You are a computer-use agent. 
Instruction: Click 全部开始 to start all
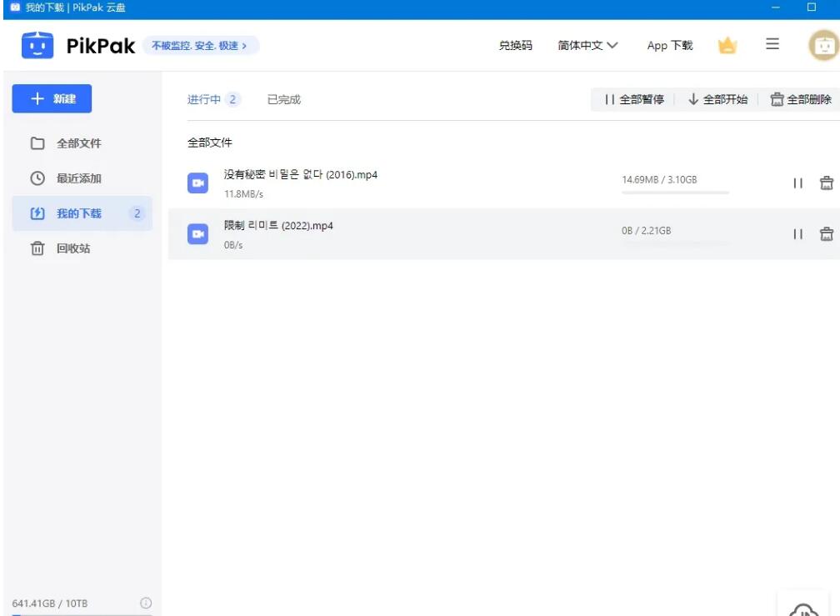[717, 100]
